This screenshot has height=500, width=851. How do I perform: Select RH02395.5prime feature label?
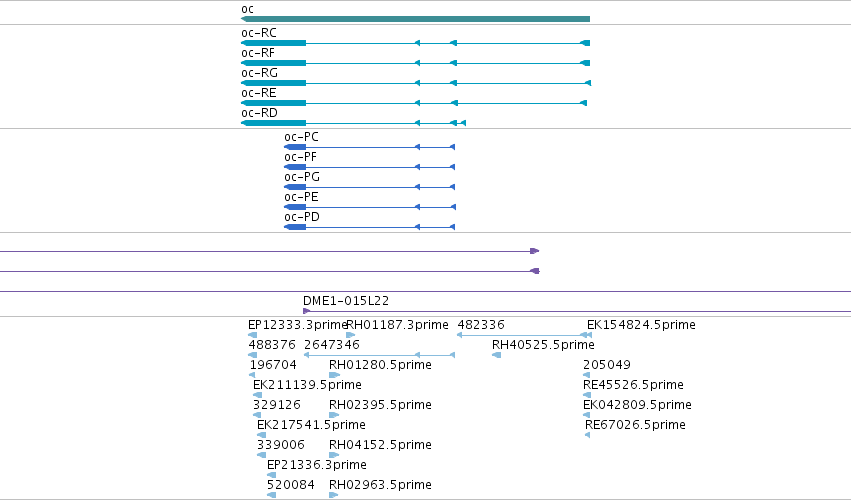click(380, 405)
